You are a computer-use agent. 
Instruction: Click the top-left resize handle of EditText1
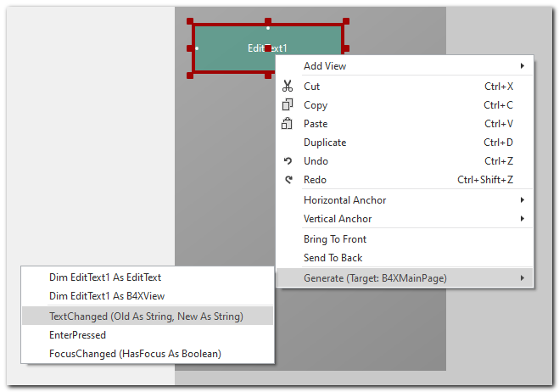tap(192, 23)
